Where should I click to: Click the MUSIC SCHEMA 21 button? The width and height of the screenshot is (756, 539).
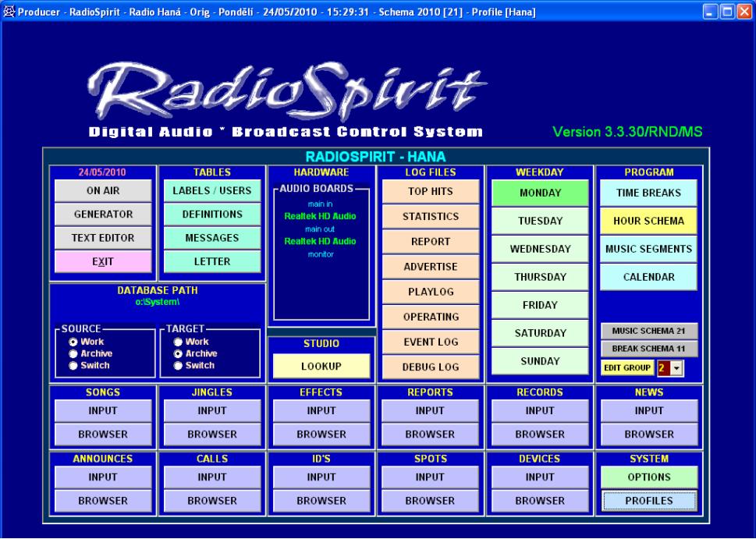(649, 332)
